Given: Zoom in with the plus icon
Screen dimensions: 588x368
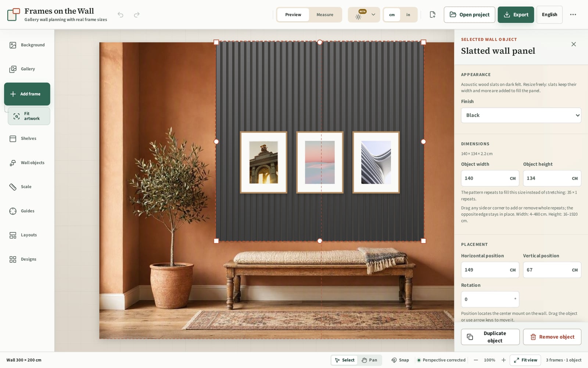Looking at the screenshot, I should pos(503,360).
